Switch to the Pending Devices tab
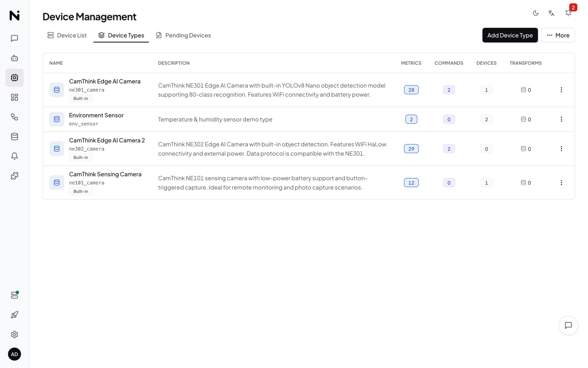The width and height of the screenshot is (588, 368). tap(183, 35)
